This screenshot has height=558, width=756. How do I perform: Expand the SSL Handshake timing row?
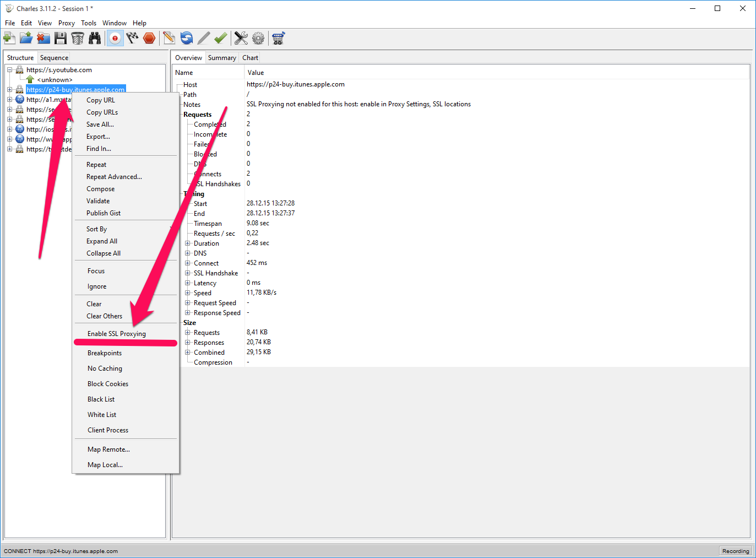[188, 273]
